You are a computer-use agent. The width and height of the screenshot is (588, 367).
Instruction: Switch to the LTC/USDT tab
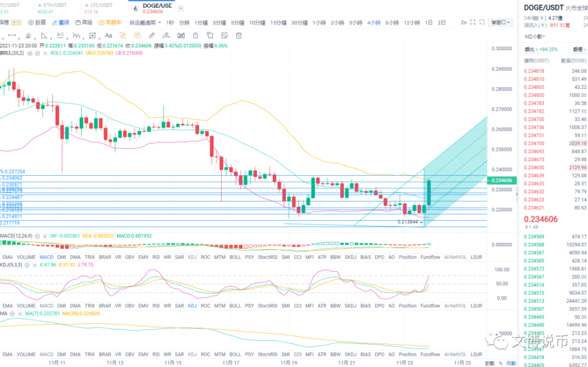pyautogui.click(x=99, y=8)
